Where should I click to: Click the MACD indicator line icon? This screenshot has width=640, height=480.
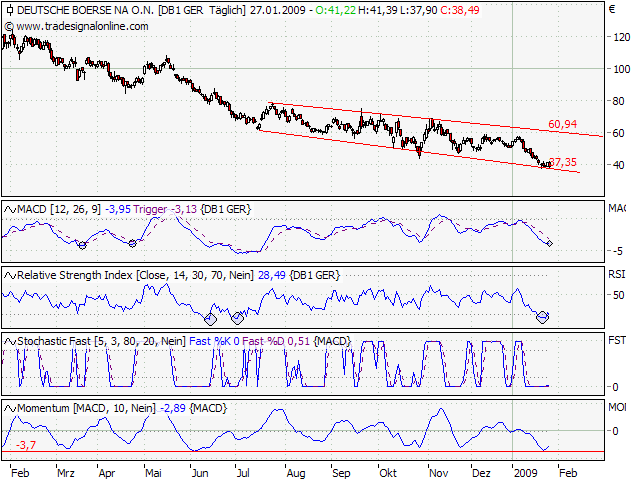[x=10, y=208]
